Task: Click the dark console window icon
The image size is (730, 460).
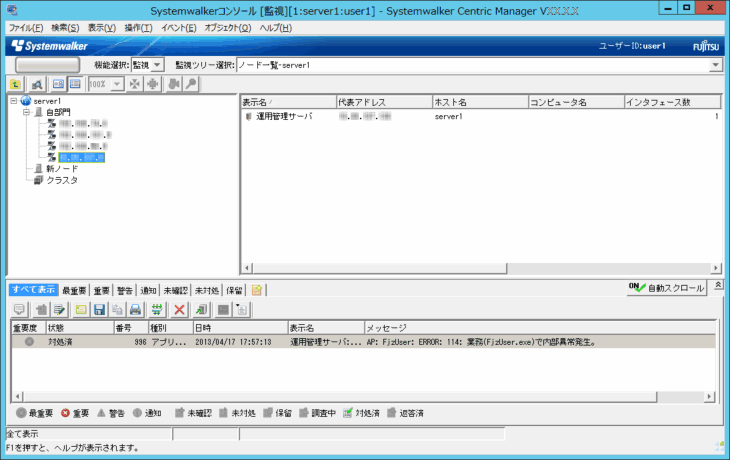Action: click(x=223, y=310)
